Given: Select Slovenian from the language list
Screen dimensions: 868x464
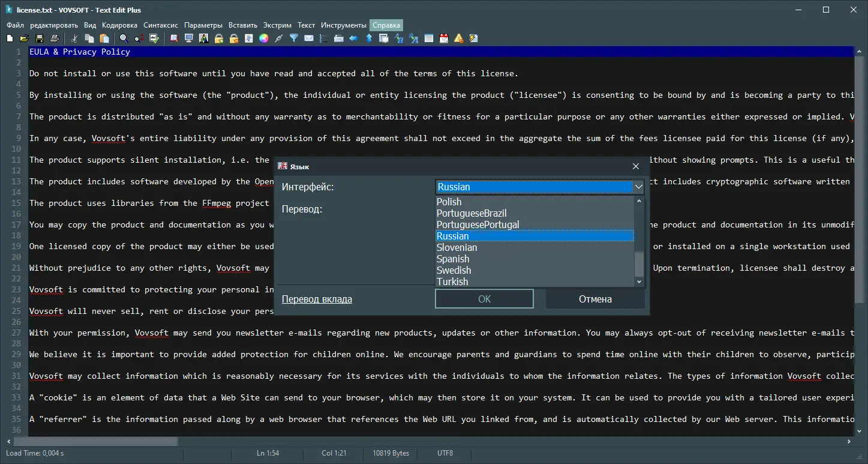Looking at the screenshot, I should (534, 247).
